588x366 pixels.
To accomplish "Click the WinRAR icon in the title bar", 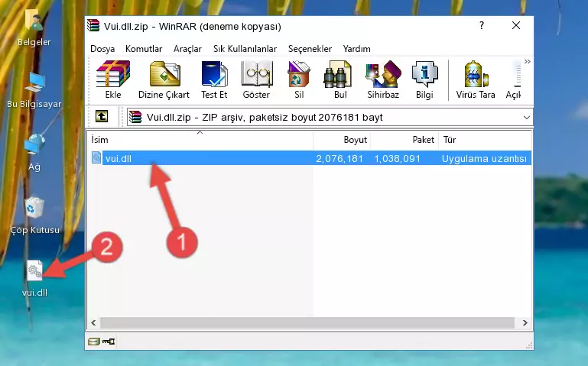I will point(93,26).
